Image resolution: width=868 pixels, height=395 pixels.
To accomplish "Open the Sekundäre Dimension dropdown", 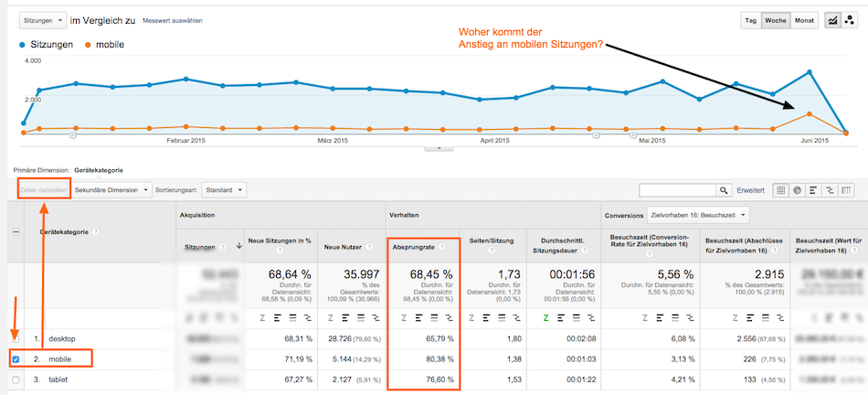I will (x=112, y=190).
